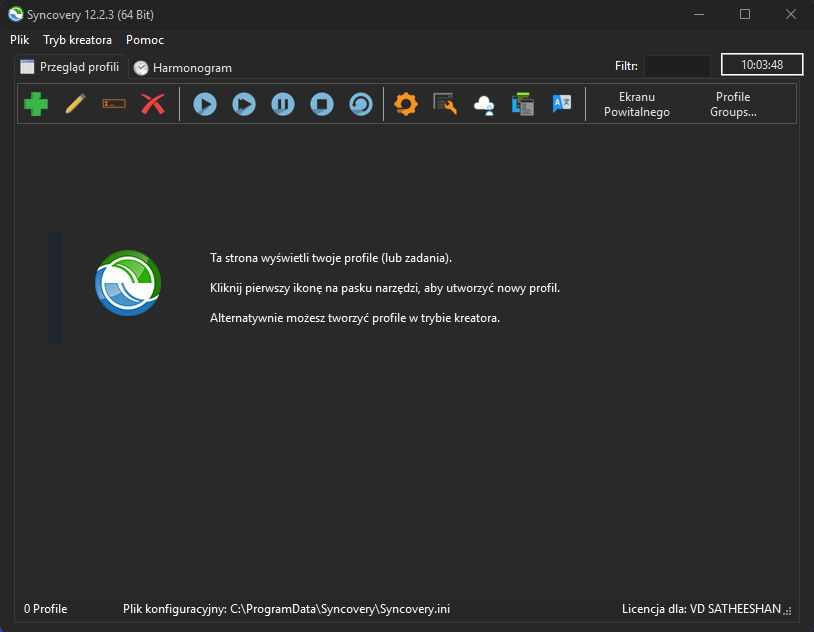Change language with the translate icon
This screenshot has height=632, width=814.
pyautogui.click(x=562, y=104)
